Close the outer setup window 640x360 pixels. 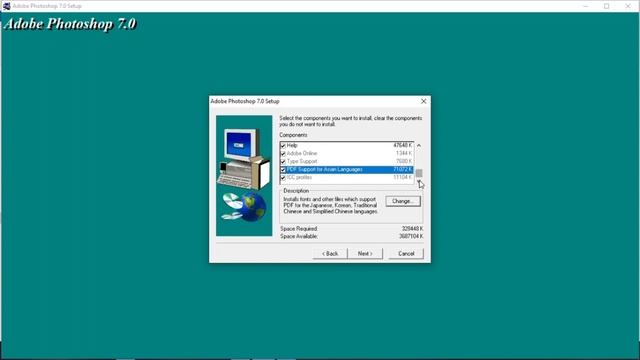coord(628,6)
